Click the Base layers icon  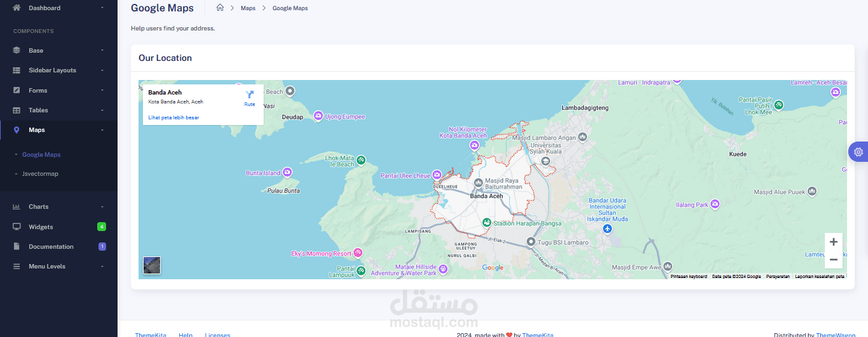point(17,50)
